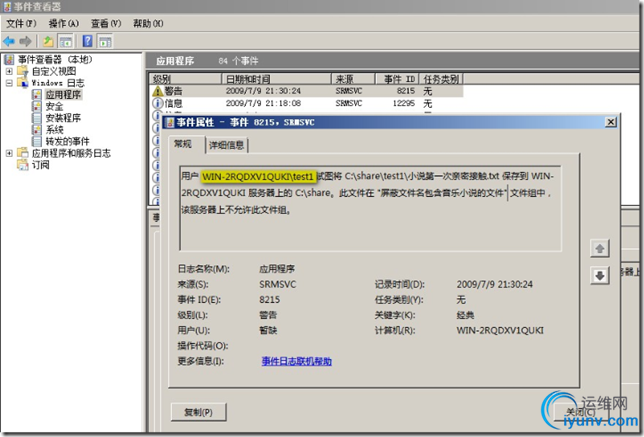Click the Forward arrow toolbar icon
The image size is (644, 437).
pos(25,41)
